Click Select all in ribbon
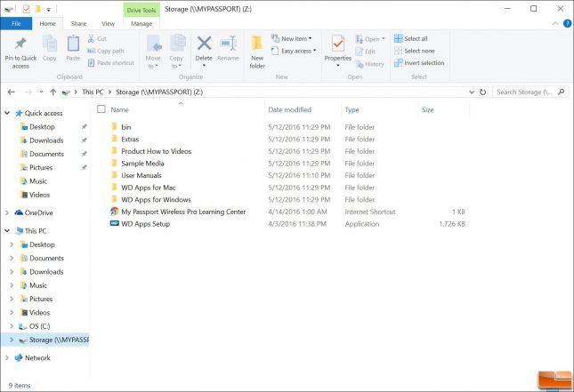Screen dimensions: 574x392 click(x=411, y=38)
